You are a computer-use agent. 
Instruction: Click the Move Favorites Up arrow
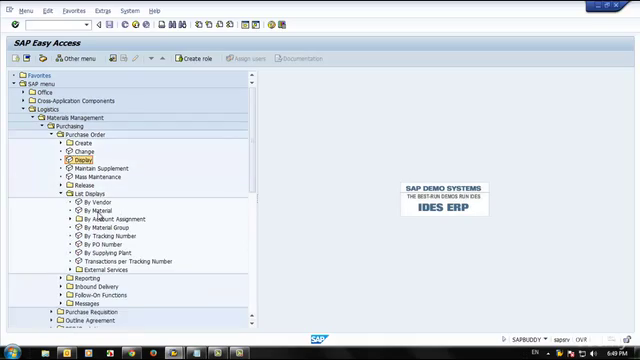(x=162, y=58)
